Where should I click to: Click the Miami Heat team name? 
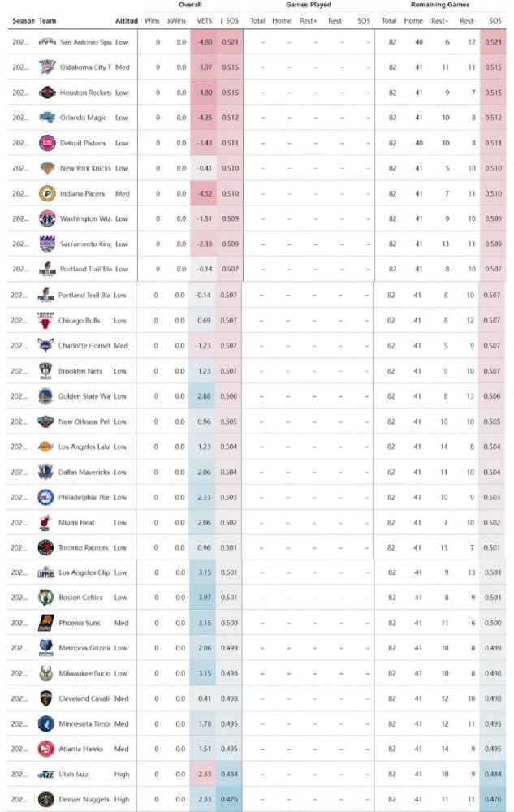tap(76, 522)
